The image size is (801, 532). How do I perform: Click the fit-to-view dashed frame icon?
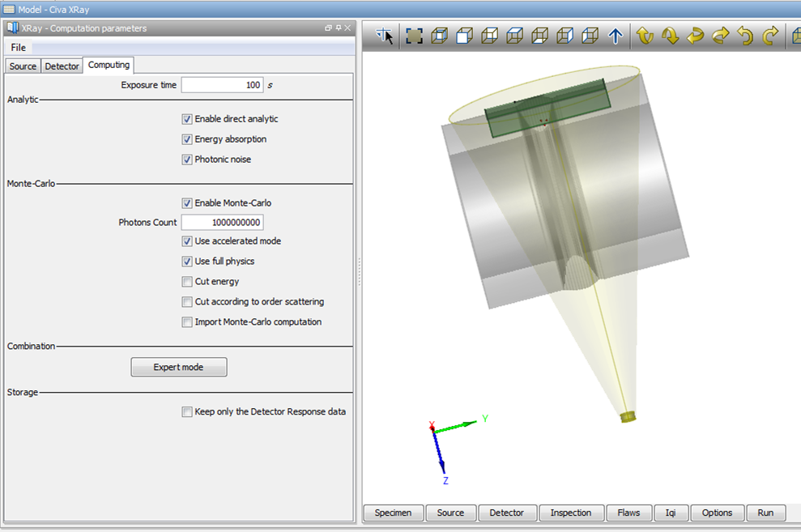click(414, 36)
